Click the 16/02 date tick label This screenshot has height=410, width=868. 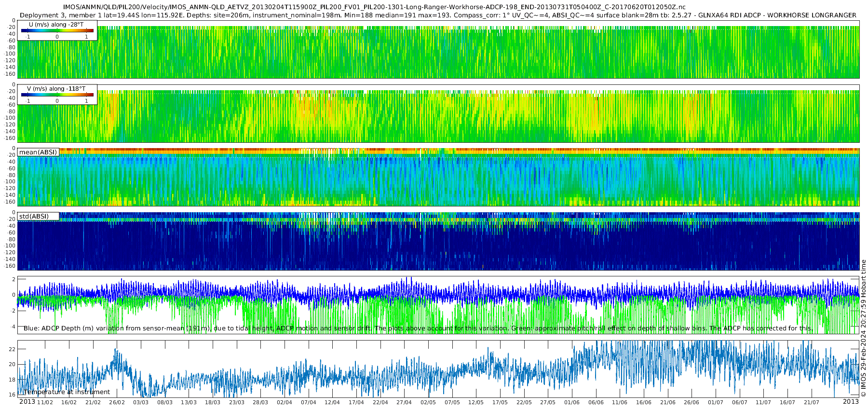69,402
